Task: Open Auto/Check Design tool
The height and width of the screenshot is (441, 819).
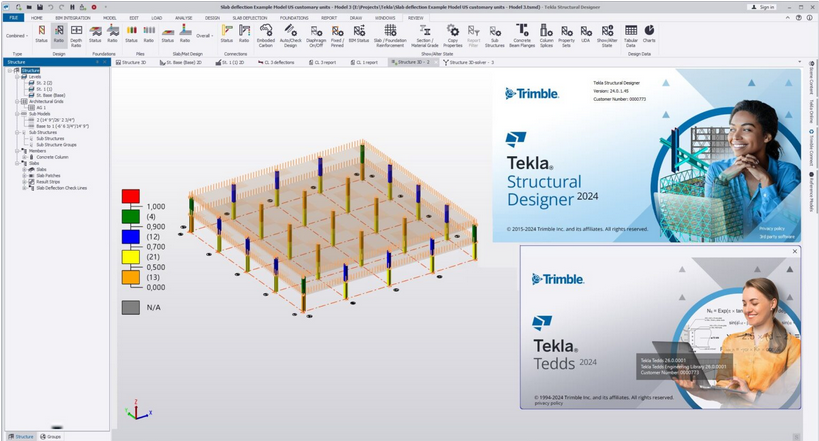Action: (x=291, y=36)
